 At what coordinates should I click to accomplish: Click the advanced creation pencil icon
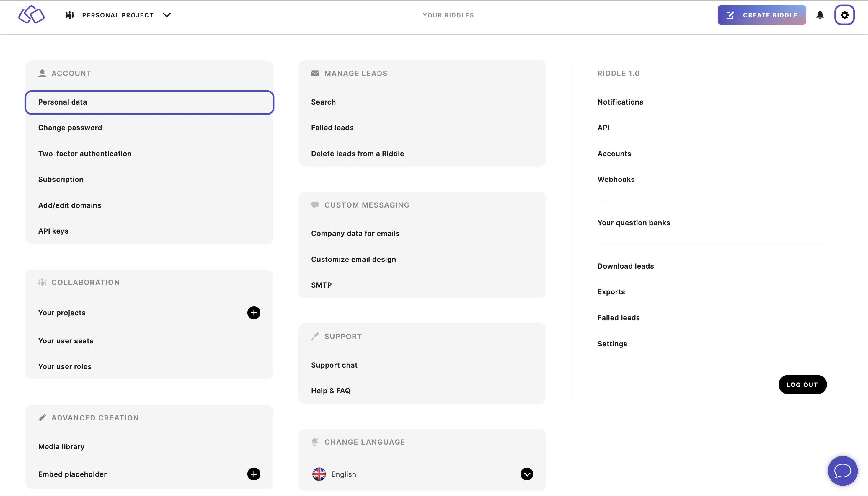(42, 417)
